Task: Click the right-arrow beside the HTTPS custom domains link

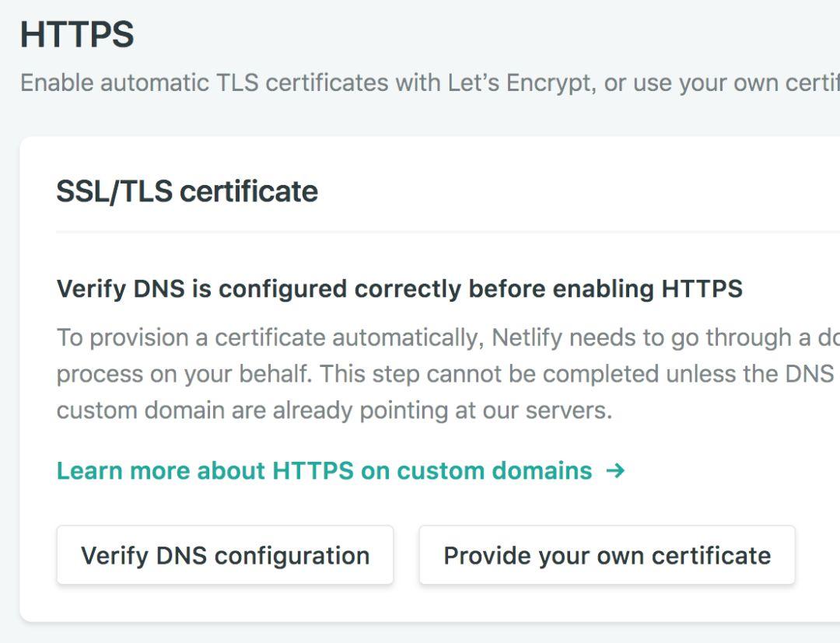Action: (x=617, y=470)
